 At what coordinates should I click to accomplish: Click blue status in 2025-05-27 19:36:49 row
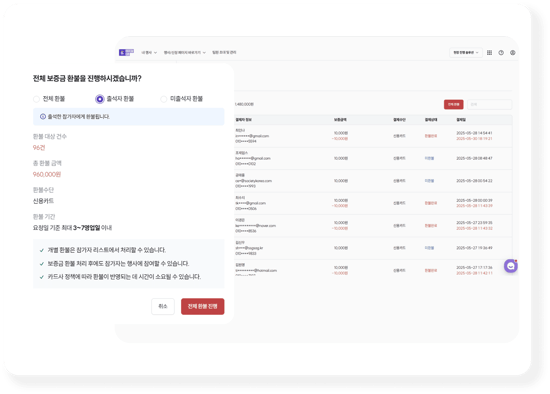pyautogui.click(x=429, y=248)
